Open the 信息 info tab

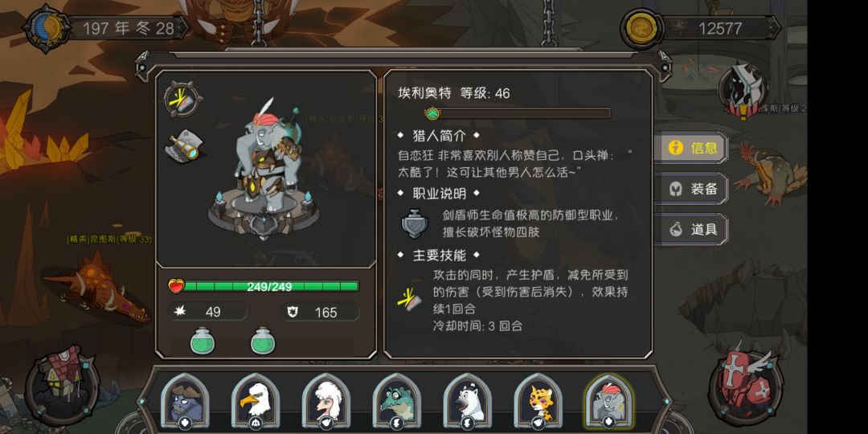[690, 148]
